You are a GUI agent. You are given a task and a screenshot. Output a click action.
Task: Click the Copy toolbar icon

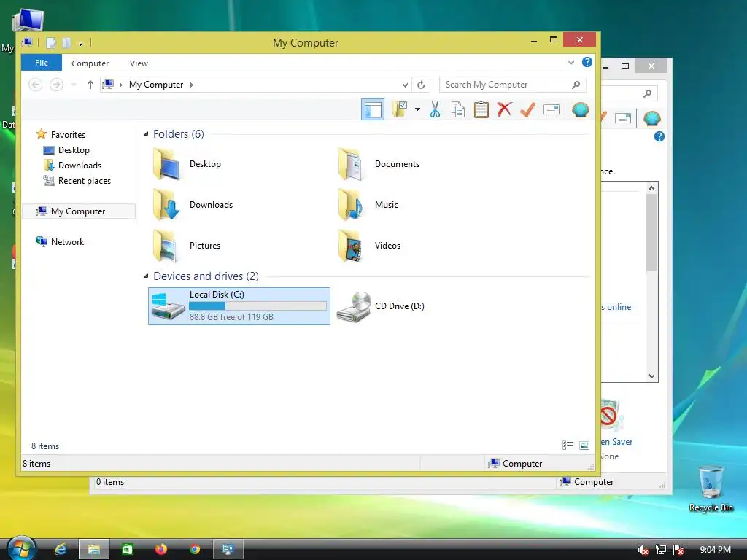(x=458, y=109)
